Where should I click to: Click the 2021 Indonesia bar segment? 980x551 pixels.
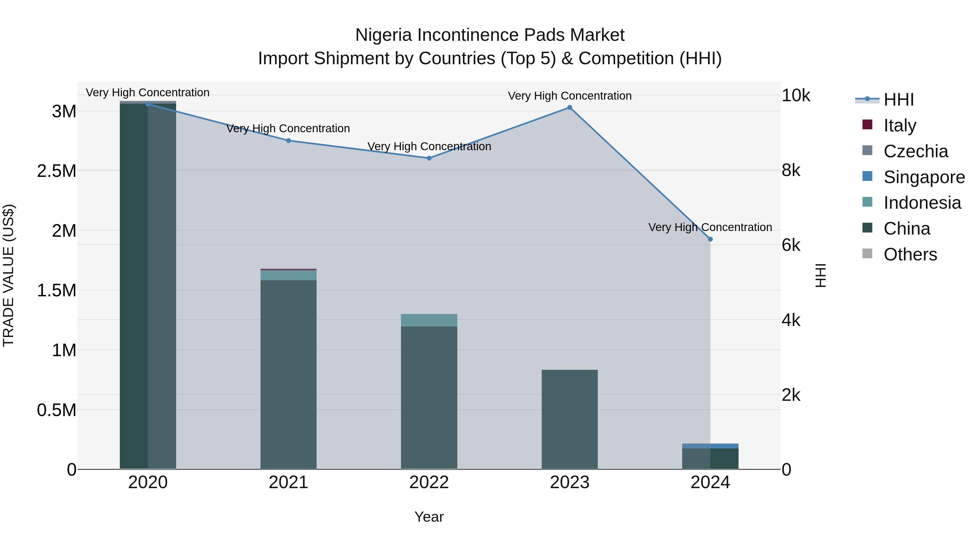coord(288,275)
